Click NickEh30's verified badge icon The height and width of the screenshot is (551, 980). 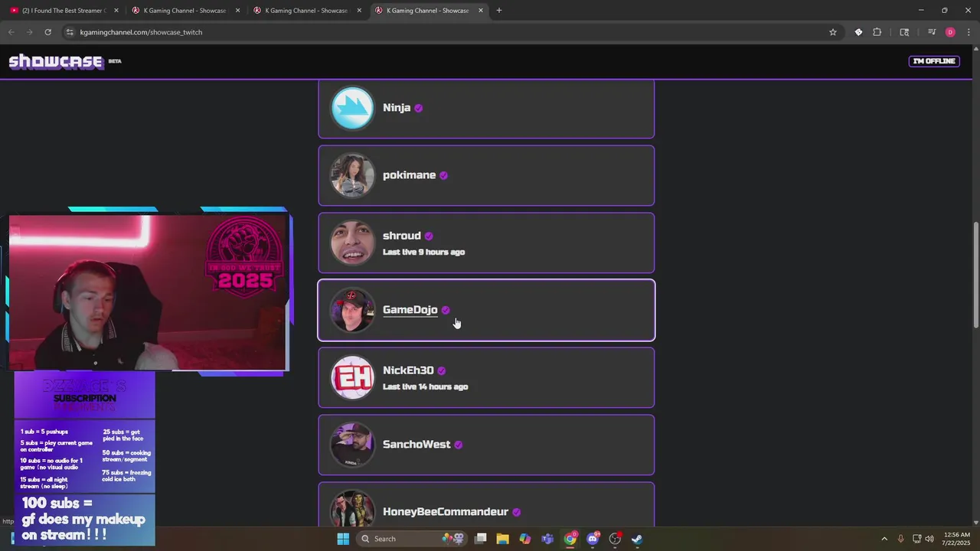pyautogui.click(x=442, y=370)
